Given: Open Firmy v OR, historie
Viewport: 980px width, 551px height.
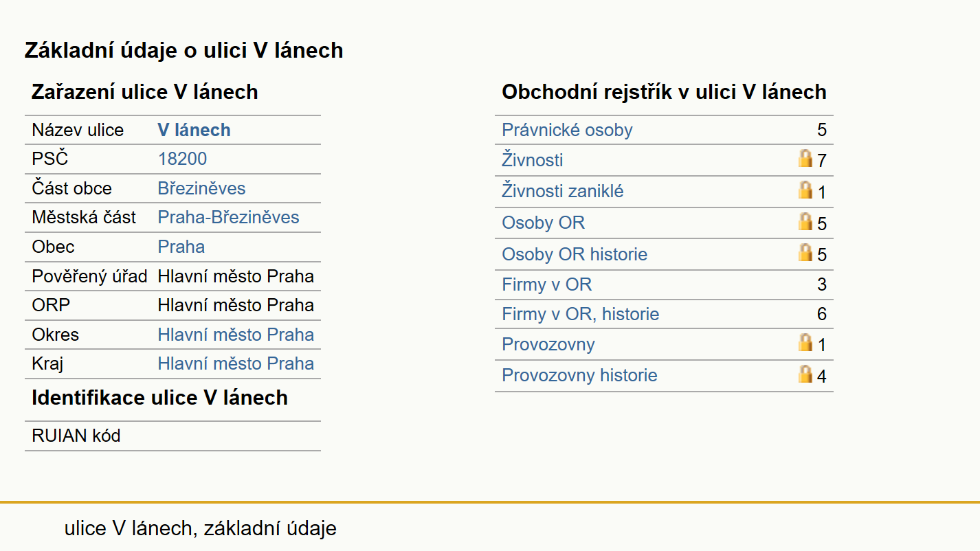Looking at the screenshot, I should click(x=581, y=314).
